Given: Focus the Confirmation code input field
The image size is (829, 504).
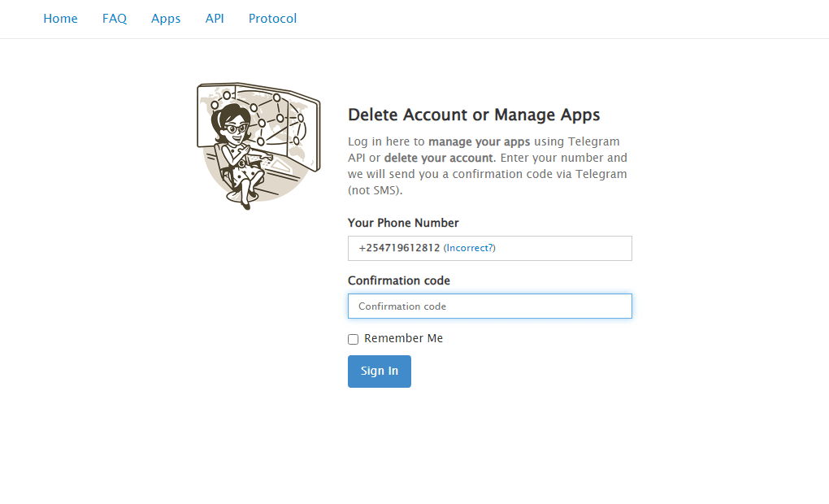Looking at the screenshot, I should click(489, 306).
